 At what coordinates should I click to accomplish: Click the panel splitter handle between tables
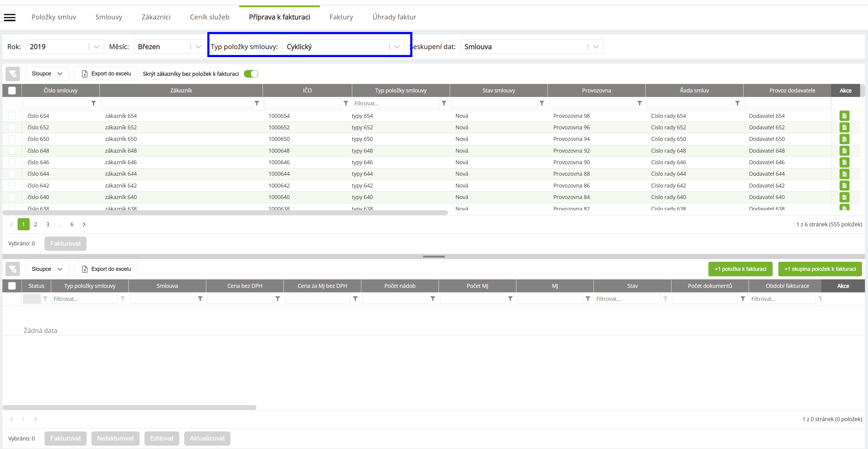[434, 257]
